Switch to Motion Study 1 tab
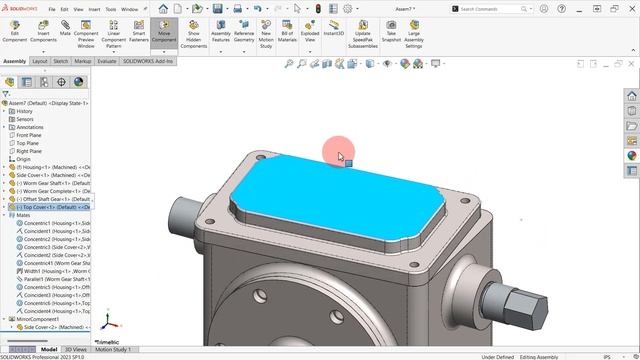The height and width of the screenshot is (360, 640). point(113,349)
